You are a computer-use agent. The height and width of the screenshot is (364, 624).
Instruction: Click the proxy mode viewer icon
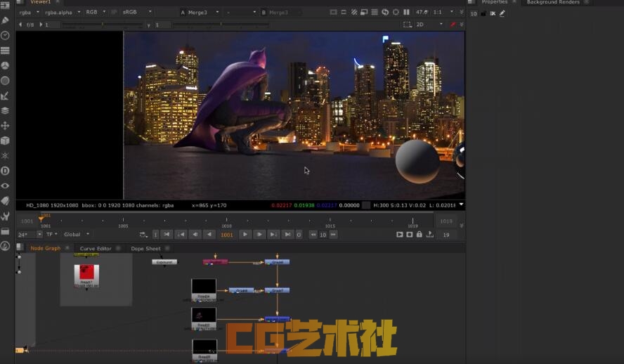click(x=364, y=13)
